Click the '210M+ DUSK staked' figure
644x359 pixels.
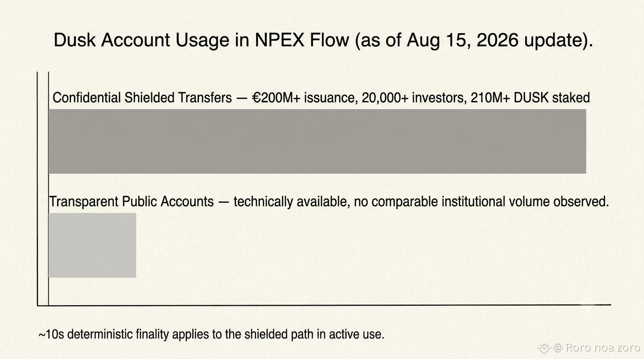532,98
